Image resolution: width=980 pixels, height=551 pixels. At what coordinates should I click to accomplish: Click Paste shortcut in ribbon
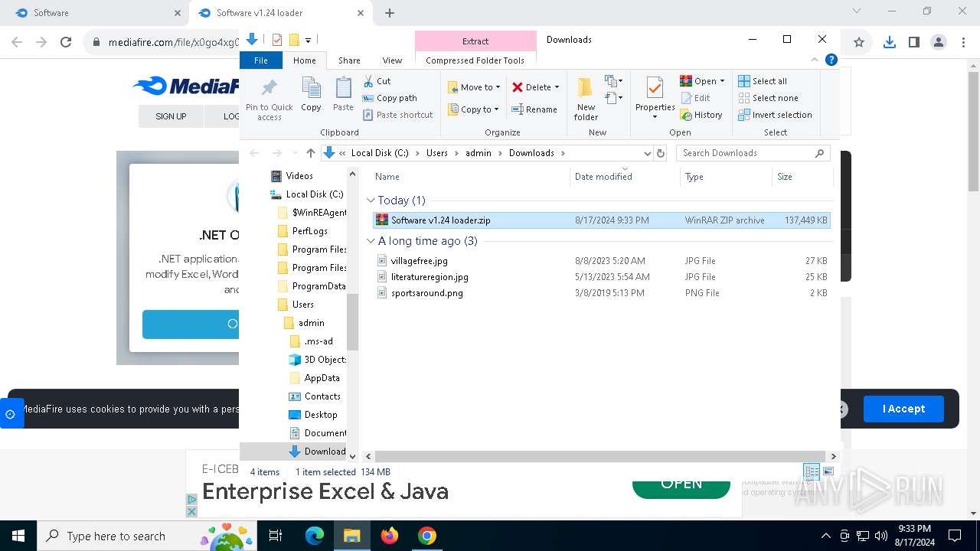coord(398,115)
